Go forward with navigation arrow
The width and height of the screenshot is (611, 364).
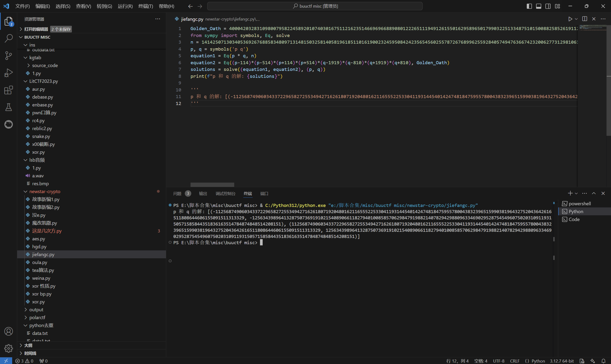click(x=200, y=6)
